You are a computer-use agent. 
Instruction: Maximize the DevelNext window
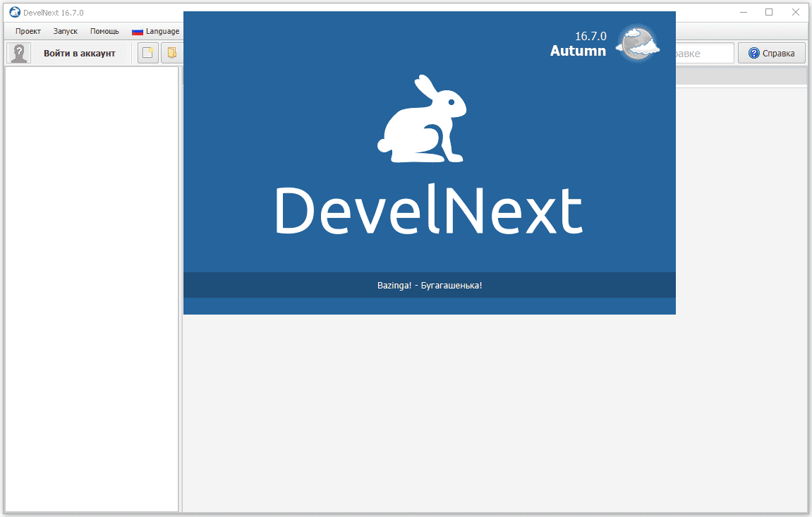[769, 13]
